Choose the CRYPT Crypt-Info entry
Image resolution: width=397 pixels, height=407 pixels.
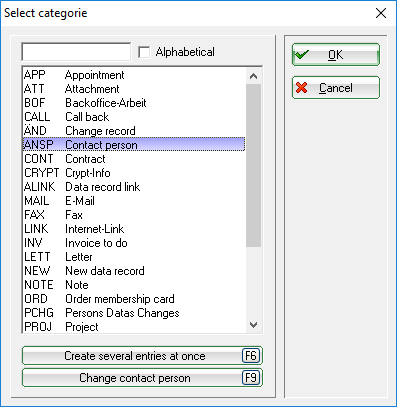(x=134, y=173)
